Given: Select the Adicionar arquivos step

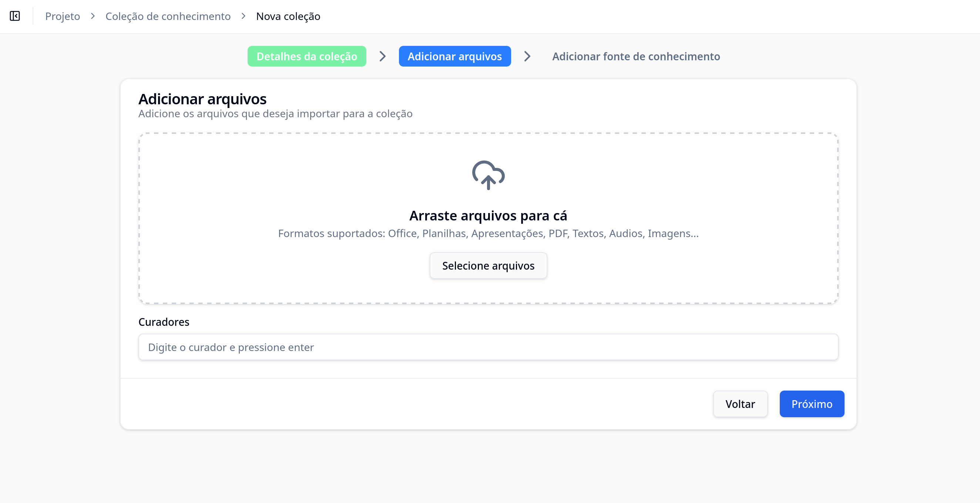Looking at the screenshot, I should pos(454,56).
